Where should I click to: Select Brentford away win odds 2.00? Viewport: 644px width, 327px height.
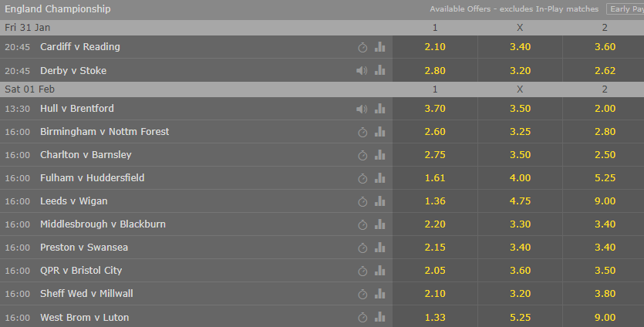(605, 109)
